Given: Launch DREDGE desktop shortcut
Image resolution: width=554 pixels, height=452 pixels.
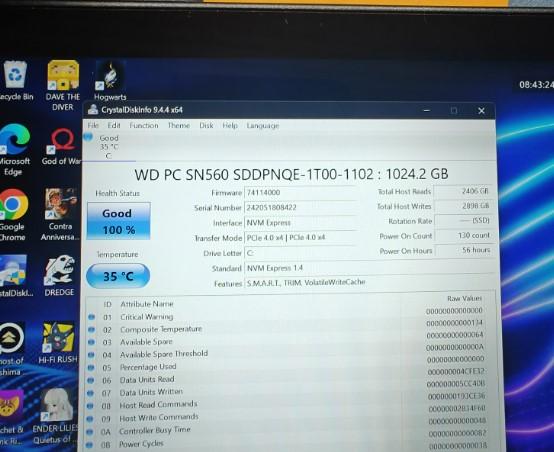Looking at the screenshot, I should (59, 276).
